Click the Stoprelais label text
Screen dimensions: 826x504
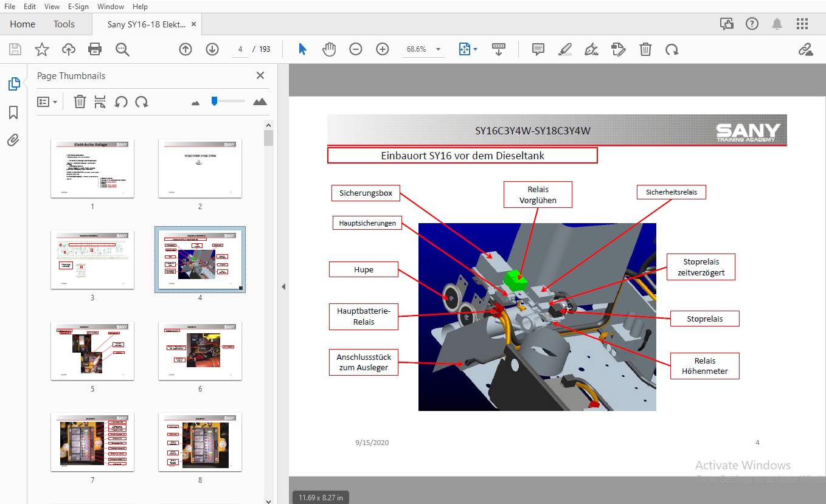[x=705, y=319]
